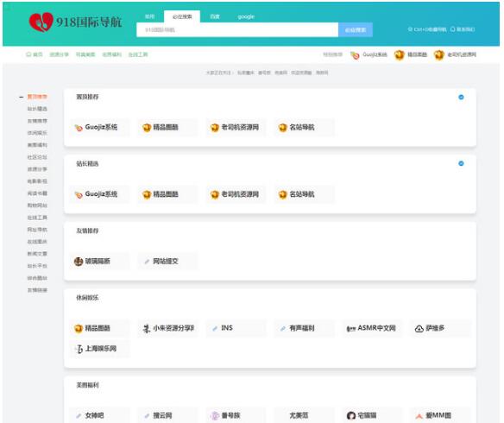
Task: Select 休闲娱乐 in the left sidebar
Action: pos(37,133)
